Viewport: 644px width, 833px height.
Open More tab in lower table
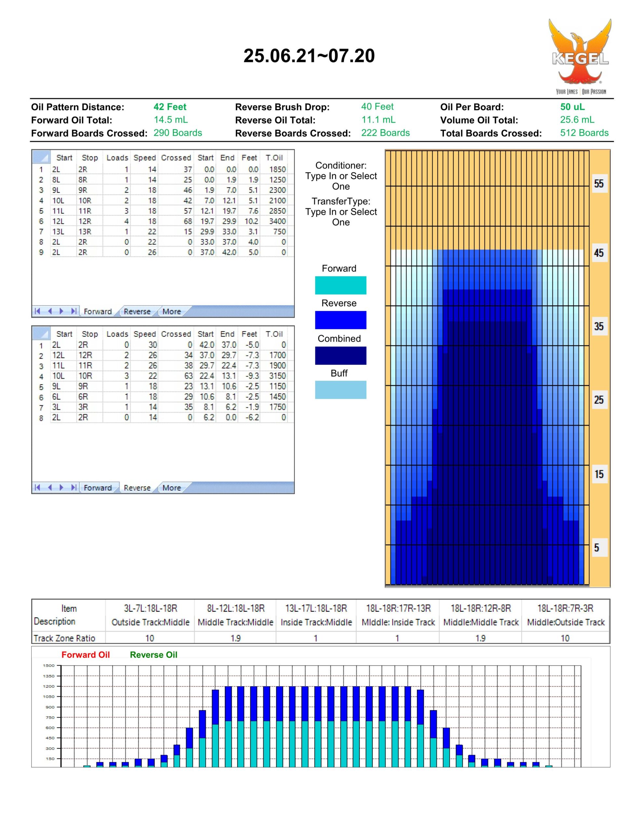click(x=172, y=487)
